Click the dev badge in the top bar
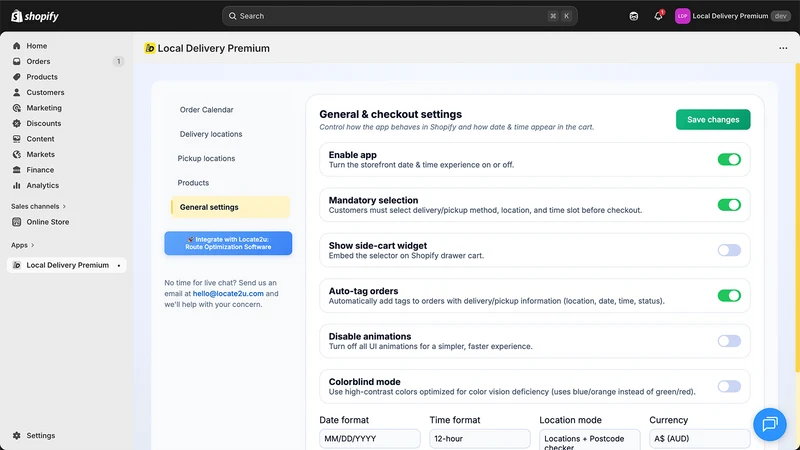Image resolution: width=800 pixels, height=450 pixels. coord(781,16)
